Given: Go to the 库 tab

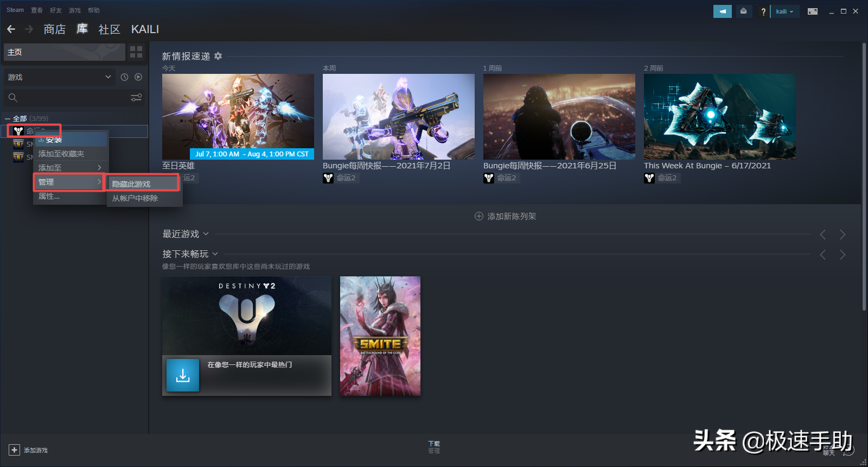Looking at the screenshot, I should point(82,29).
